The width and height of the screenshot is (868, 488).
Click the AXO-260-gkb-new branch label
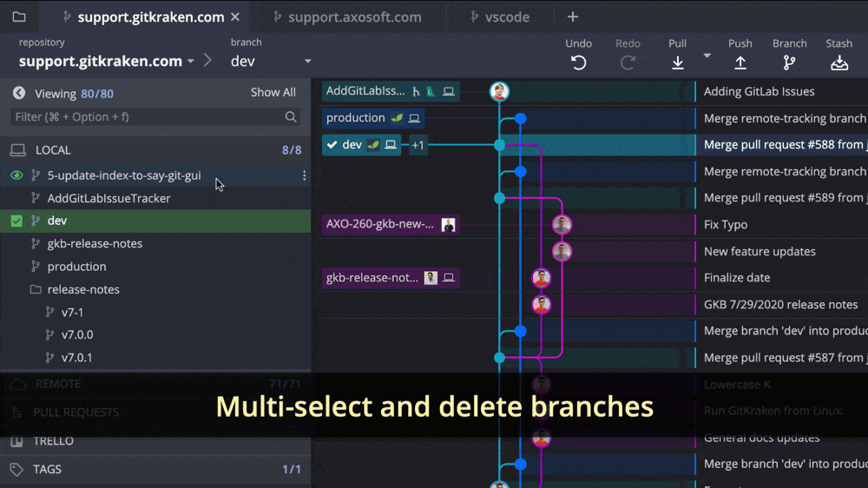tap(391, 224)
